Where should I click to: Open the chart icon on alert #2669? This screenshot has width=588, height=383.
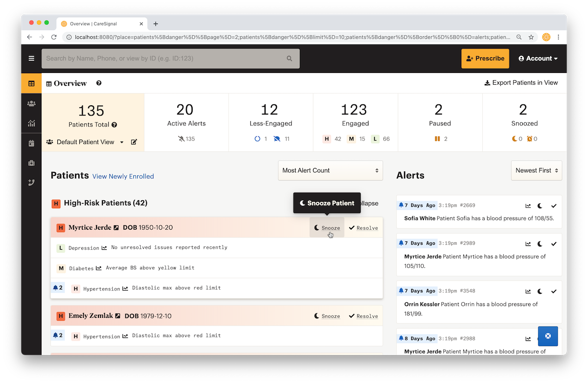click(x=528, y=206)
